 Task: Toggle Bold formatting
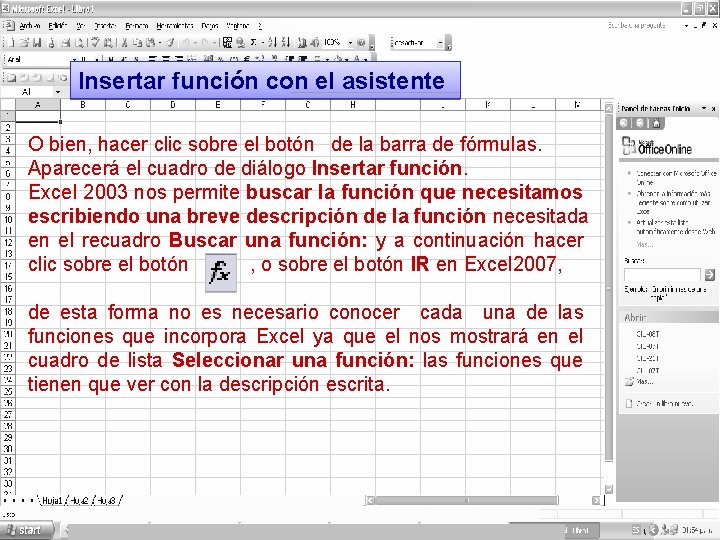[x=111, y=59]
